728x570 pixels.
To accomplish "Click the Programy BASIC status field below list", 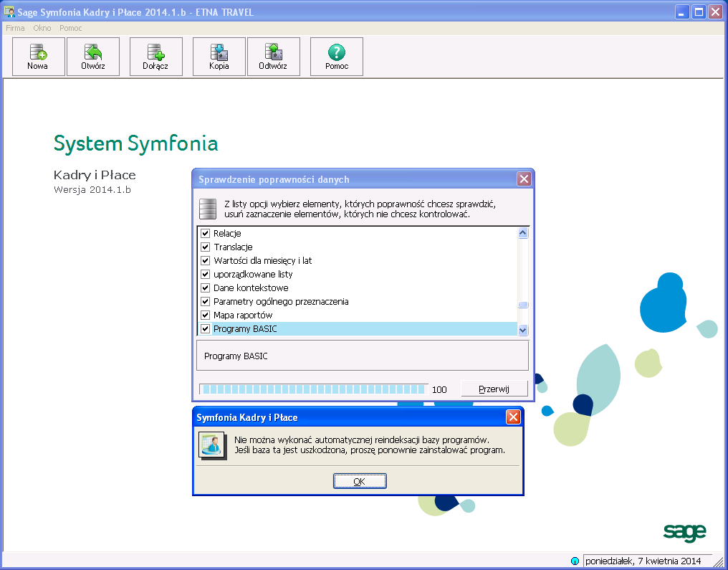I will (x=363, y=356).
